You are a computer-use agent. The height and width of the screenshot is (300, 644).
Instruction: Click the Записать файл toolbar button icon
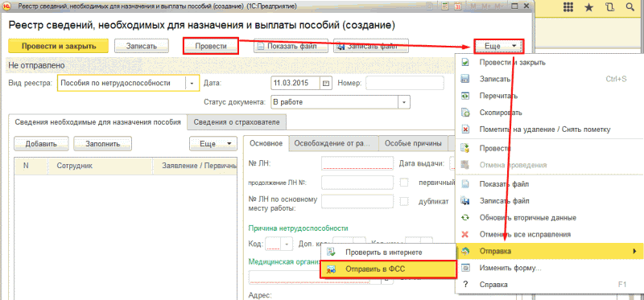(x=341, y=47)
